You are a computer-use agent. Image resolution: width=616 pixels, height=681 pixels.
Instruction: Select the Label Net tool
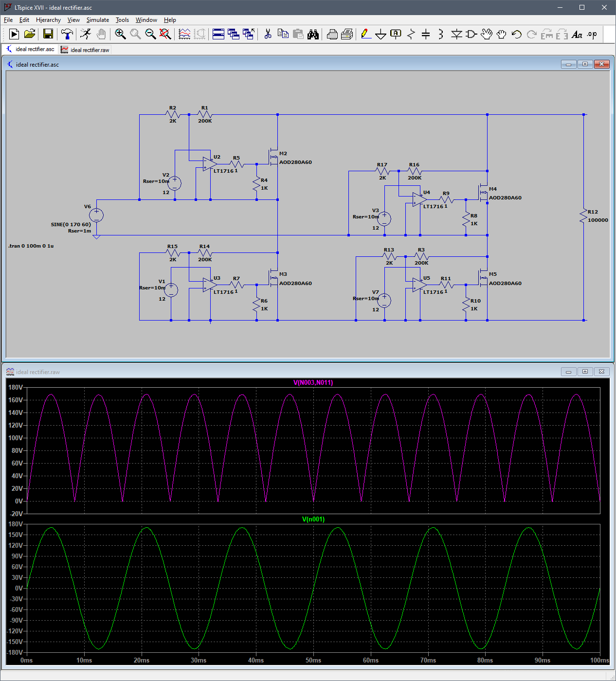[x=396, y=34]
